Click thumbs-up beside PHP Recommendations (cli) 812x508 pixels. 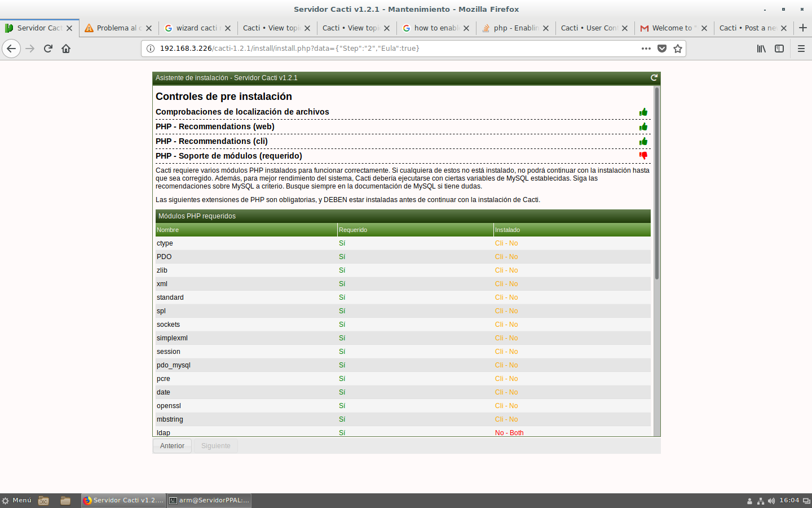(x=643, y=141)
